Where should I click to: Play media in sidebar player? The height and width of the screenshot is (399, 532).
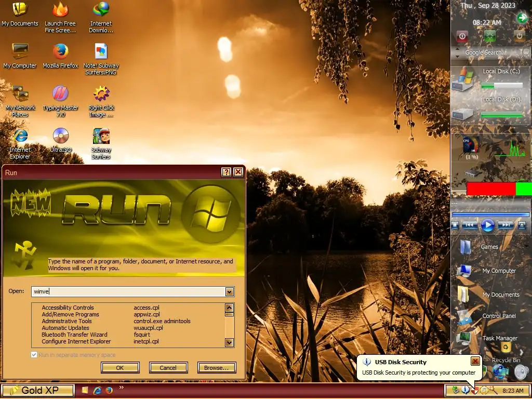(x=488, y=225)
